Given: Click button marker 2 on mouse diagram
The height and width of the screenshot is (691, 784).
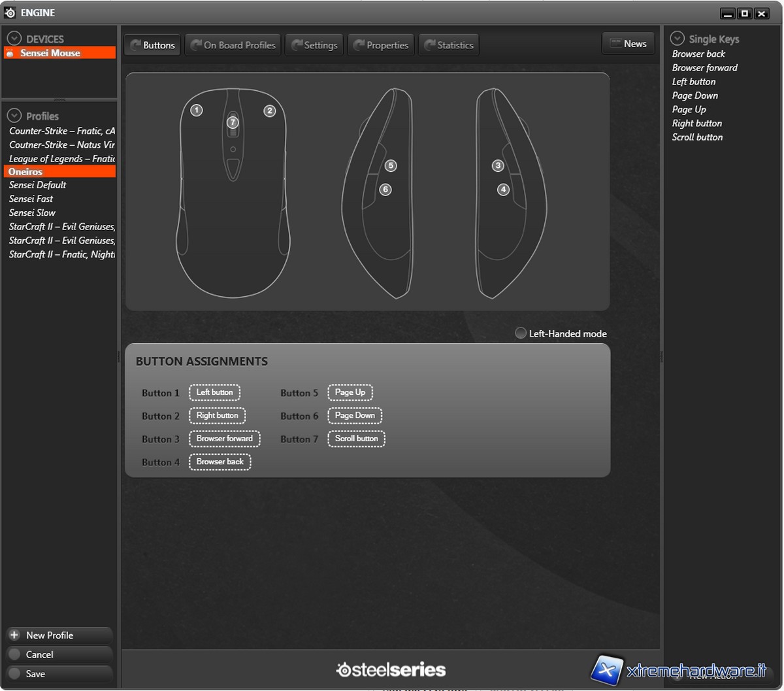Looking at the screenshot, I should [x=269, y=111].
